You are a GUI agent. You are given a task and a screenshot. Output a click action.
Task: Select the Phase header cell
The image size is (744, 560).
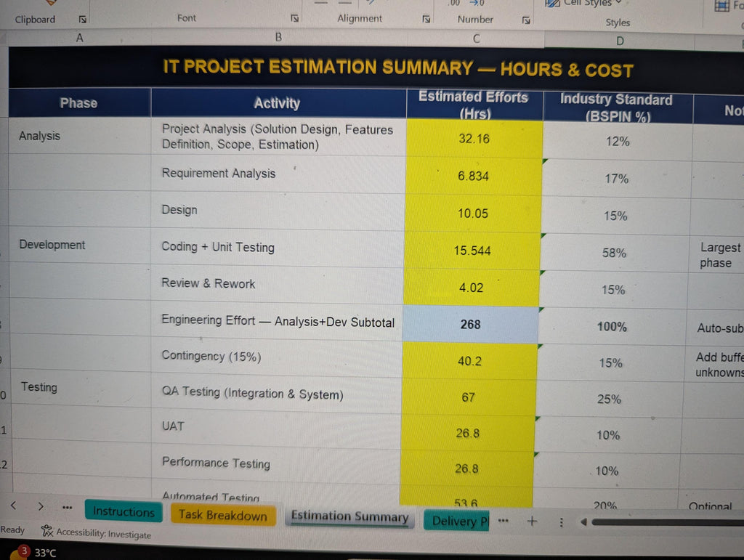point(78,103)
